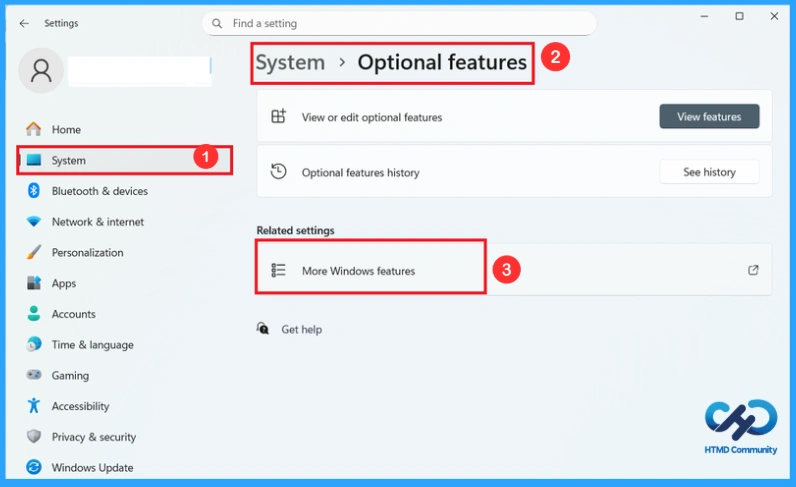Click the search magnifier icon
The width and height of the screenshot is (796, 487).
click(217, 23)
